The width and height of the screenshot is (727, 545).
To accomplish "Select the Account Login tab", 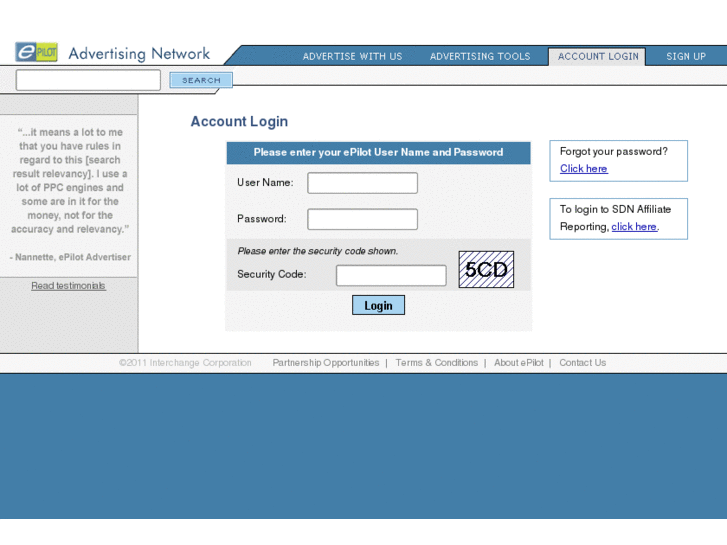I will click(x=598, y=57).
